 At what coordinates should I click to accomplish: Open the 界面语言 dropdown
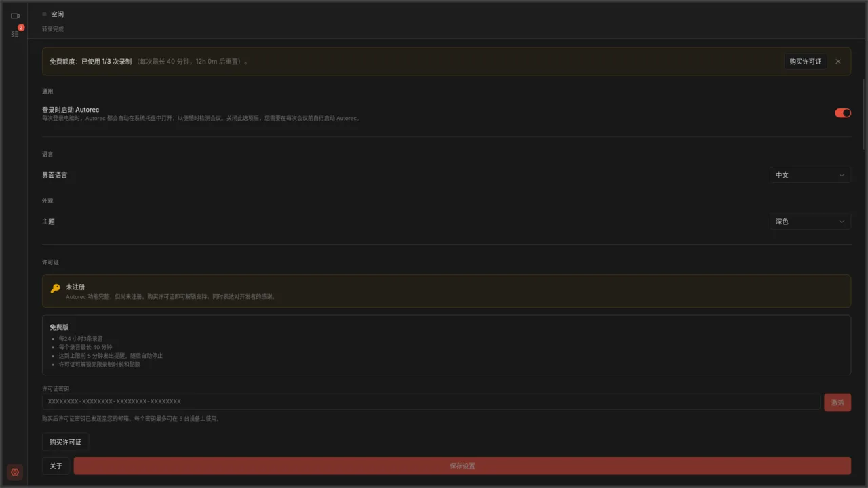810,175
